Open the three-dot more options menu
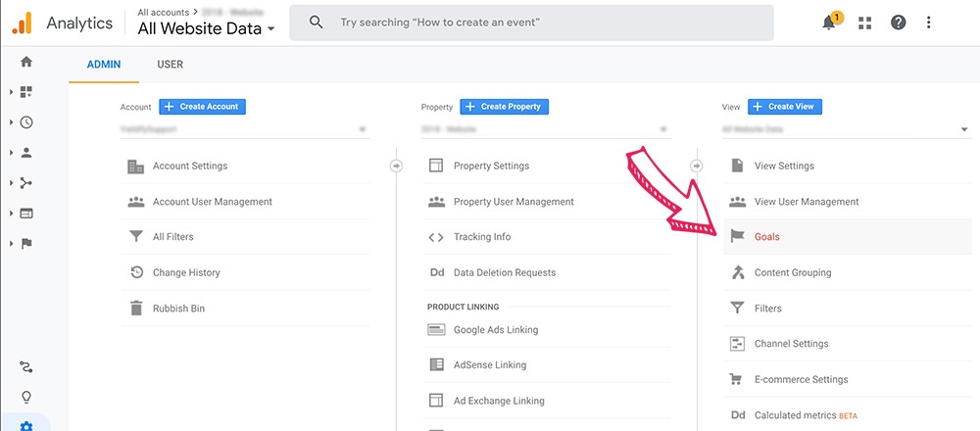 [x=929, y=23]
